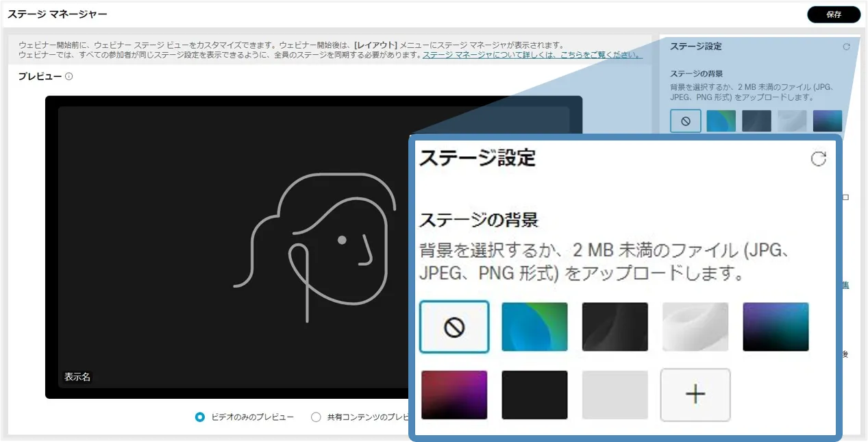Select the 共有コンテンツ preview radio button

click(x=316, y=417)
